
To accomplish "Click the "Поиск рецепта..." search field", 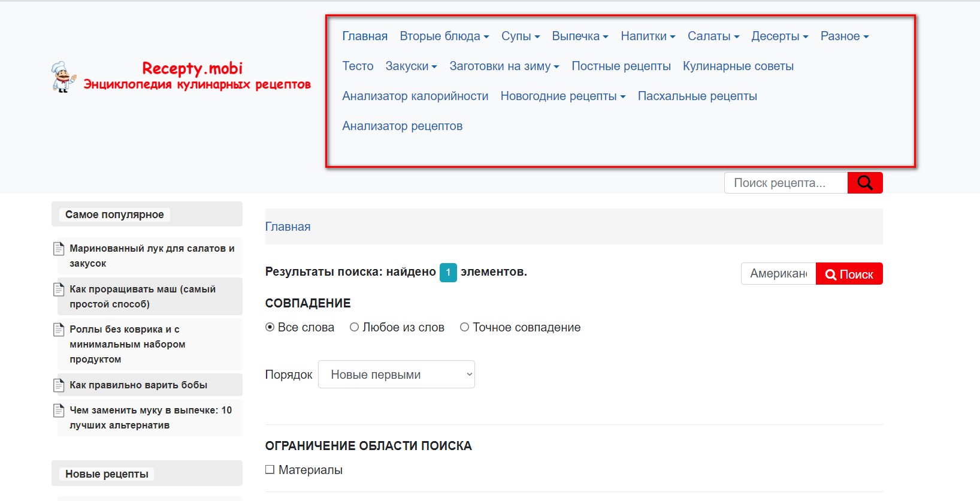I will pos(785,183).
